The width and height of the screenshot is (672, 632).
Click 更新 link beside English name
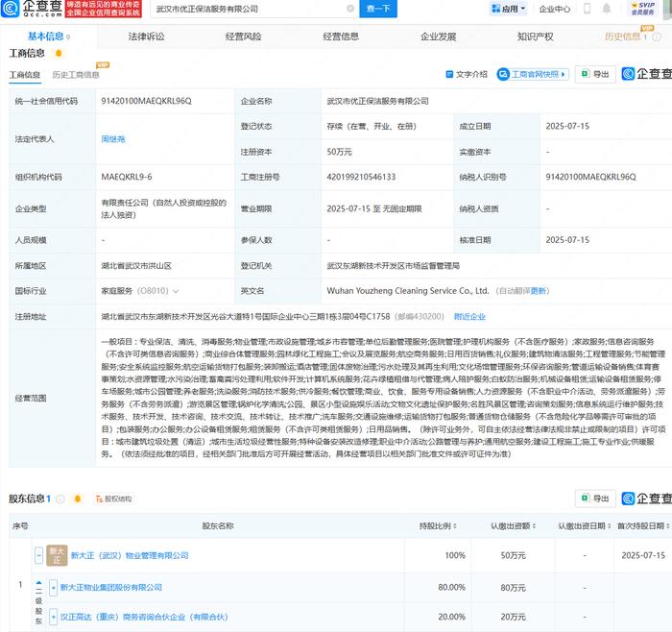pyautogui.click(x=538, y=291)
